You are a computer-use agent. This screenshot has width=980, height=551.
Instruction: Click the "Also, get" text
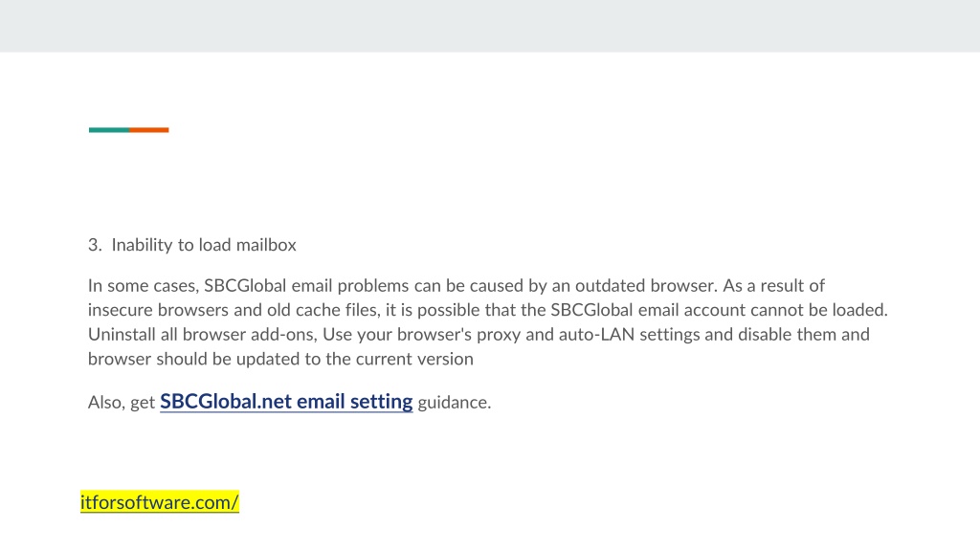[122, 403]
